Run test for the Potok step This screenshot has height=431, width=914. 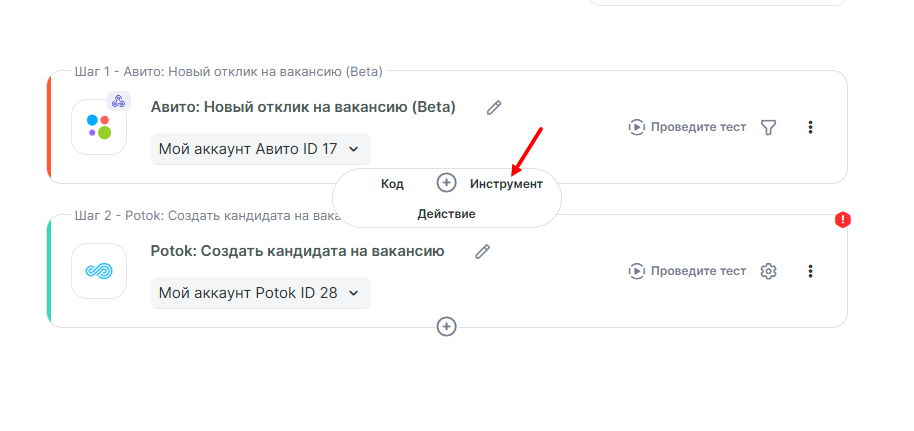coord(688,271)
